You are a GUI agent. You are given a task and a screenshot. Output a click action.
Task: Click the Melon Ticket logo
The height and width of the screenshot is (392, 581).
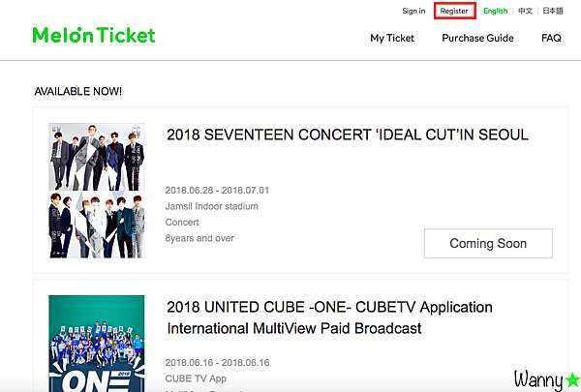[94, 35]
